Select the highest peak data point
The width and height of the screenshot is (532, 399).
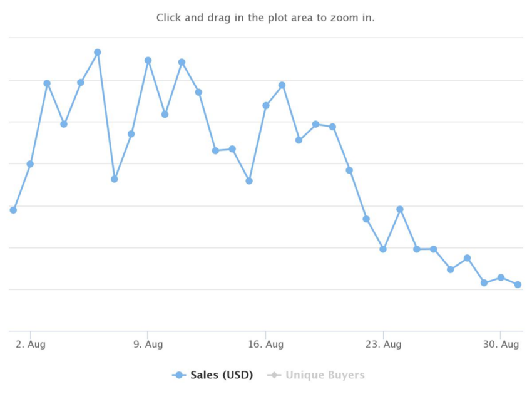click(x=98, y=52)
